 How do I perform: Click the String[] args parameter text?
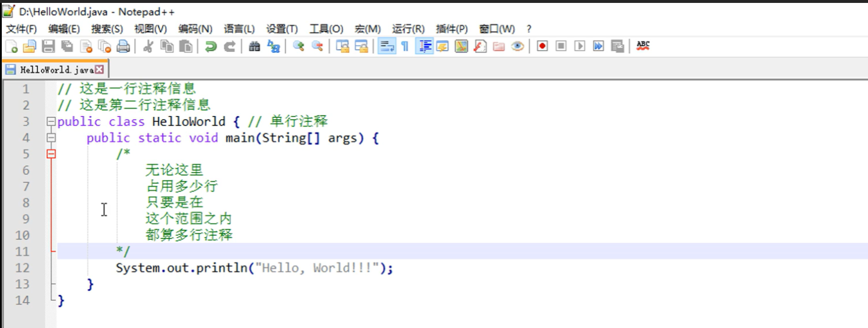point(313,138)
